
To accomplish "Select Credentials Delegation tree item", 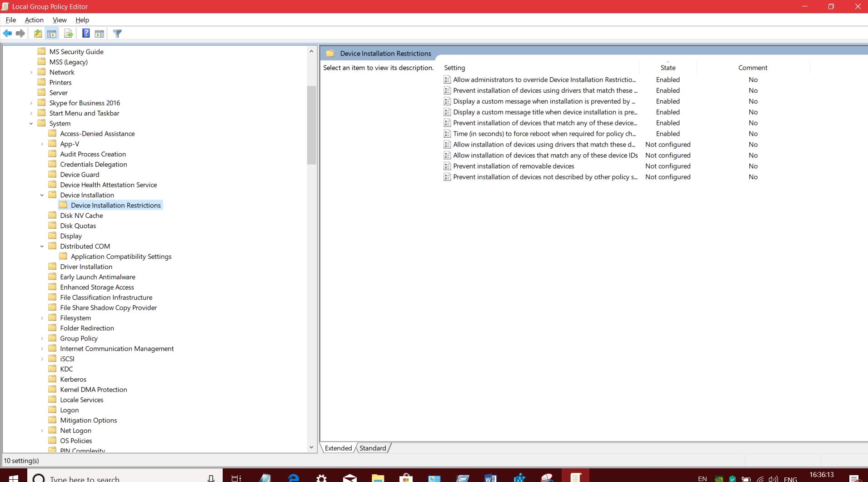I will coord(94,164).
